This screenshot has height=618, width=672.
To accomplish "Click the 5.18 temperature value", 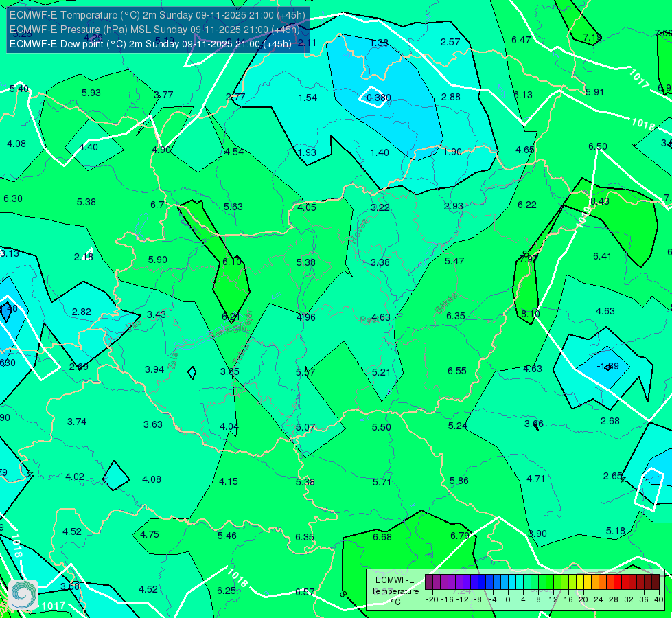I will click(x=616, y=531).
